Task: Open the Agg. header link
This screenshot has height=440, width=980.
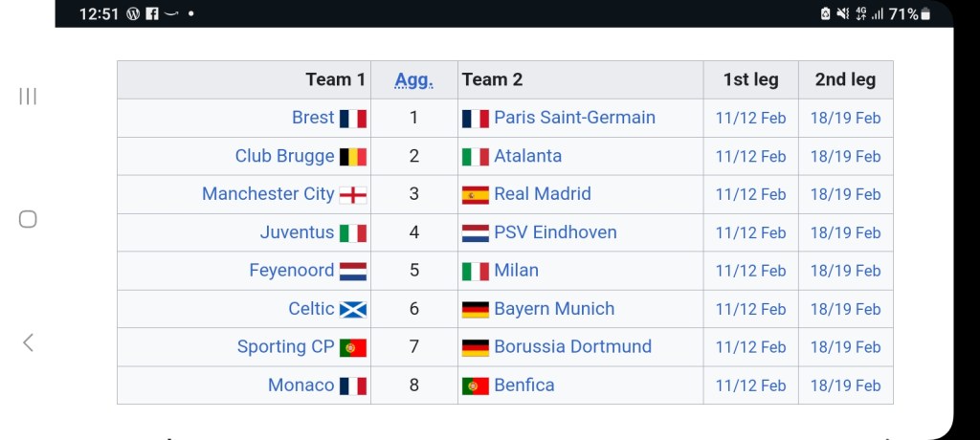Action: (x=413, y=80)
